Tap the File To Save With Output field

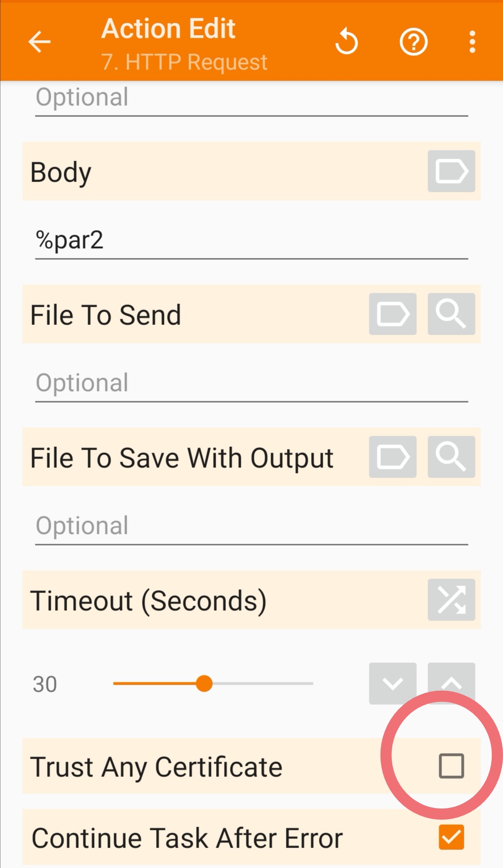click(x=251, y=526)
